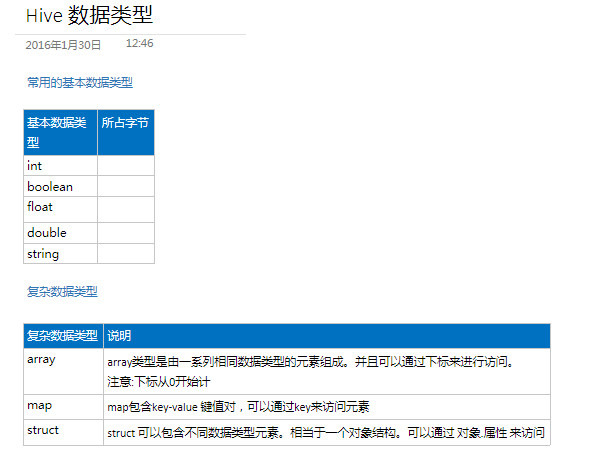Select the 'array' table cell
Image resolution: width=599 pixels, height=462 pixels.
(63, 371)
